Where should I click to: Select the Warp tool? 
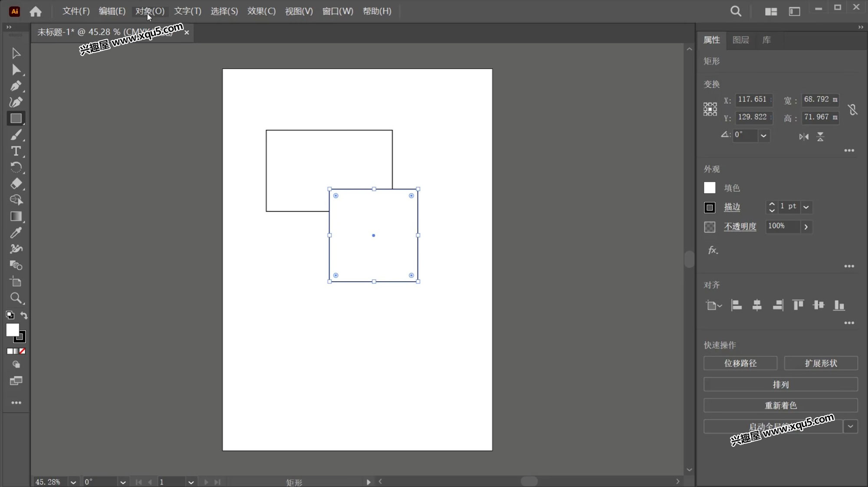coord(16,249)
